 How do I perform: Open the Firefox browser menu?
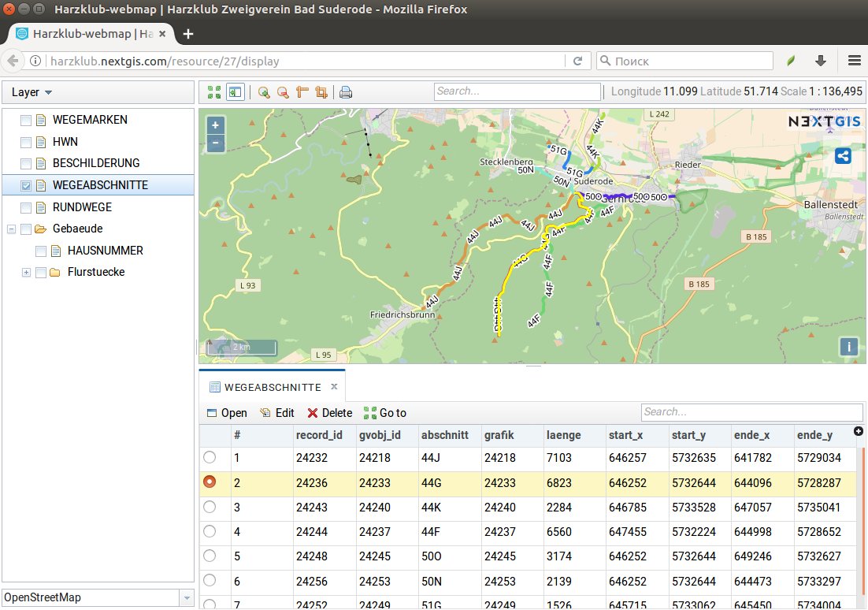(854, 60)
